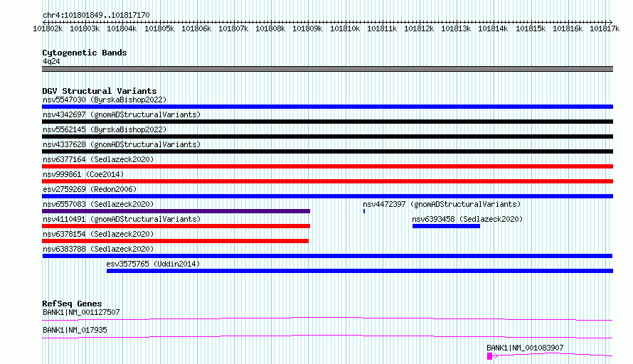Click the nsv6378154 (Sedlazeck2020) label
Image resolution: width=633 pixels, height=364 pixels.
(98, 234)
